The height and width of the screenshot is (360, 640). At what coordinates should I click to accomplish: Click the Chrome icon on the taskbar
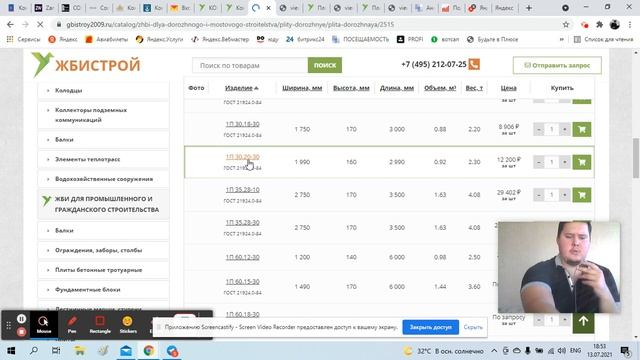click(x=149, y=351)
